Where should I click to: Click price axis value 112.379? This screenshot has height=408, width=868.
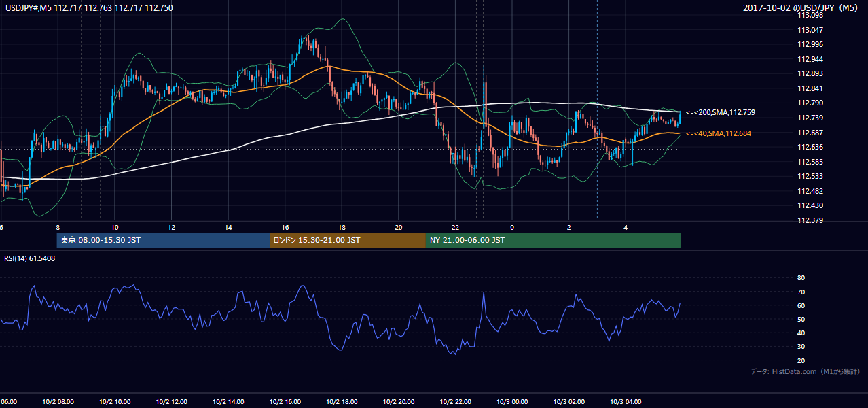810,220
